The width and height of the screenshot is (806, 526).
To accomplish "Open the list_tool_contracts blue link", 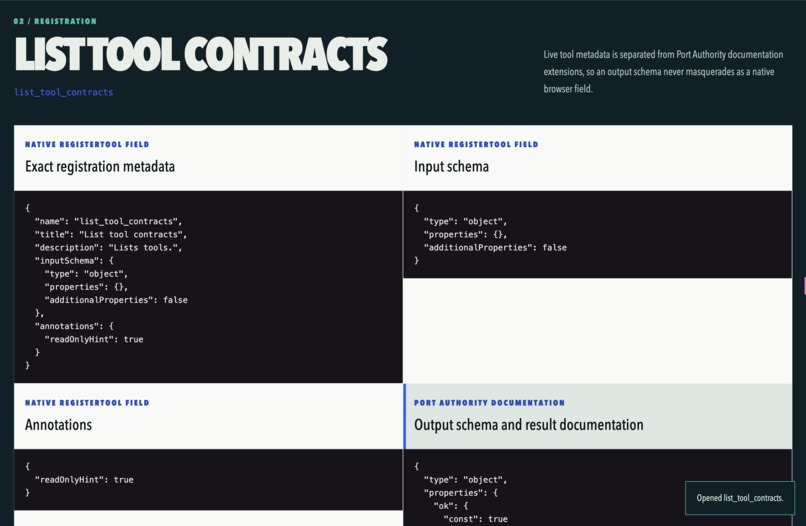I will (x=64, y=92).
